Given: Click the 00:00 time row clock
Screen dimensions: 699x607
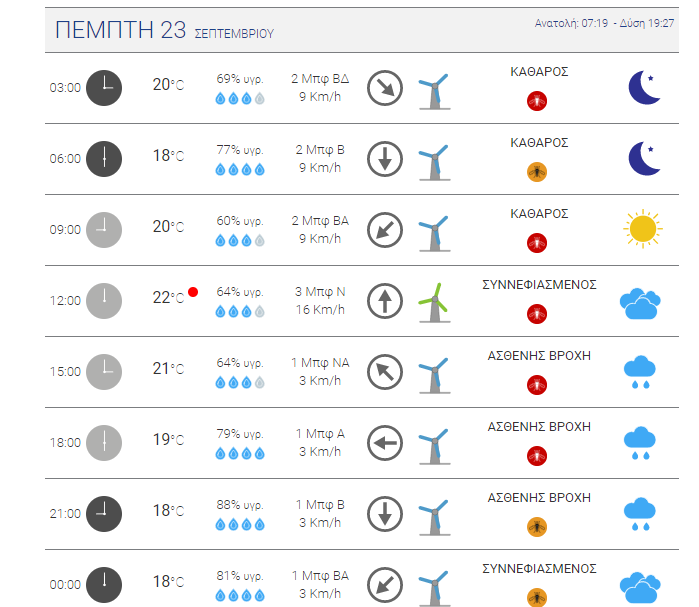Looking at the screenshot, I should pos(104,585).
